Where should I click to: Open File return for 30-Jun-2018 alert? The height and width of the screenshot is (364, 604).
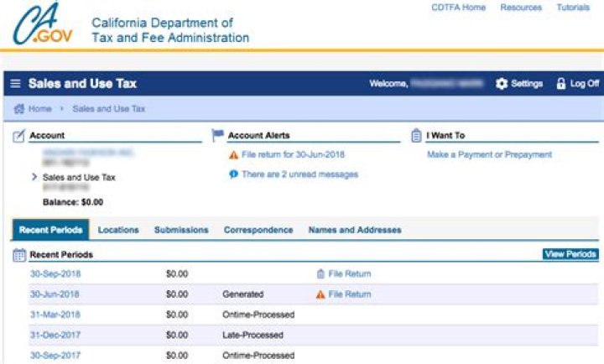293,155
